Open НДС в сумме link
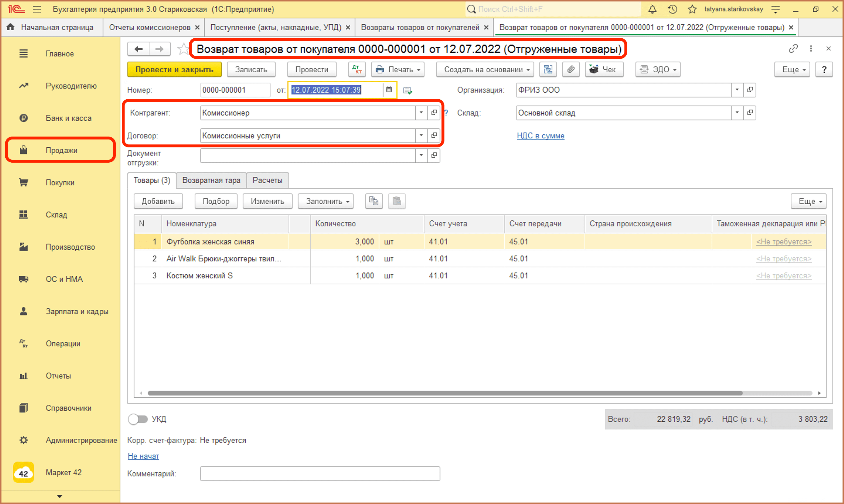844x504 pixels. click(541, 135)
